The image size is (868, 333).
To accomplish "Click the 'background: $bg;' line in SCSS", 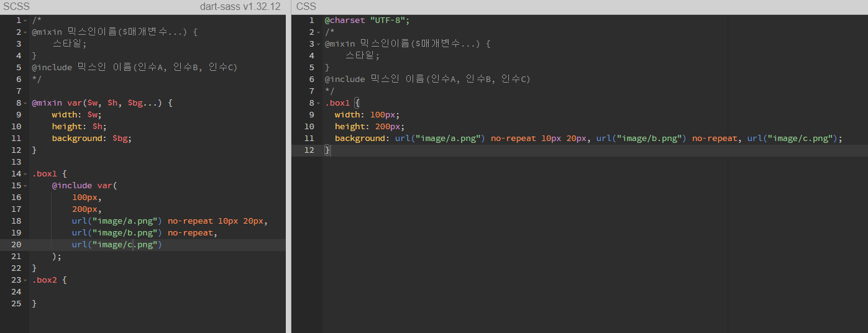I will (x=92, y=139).
